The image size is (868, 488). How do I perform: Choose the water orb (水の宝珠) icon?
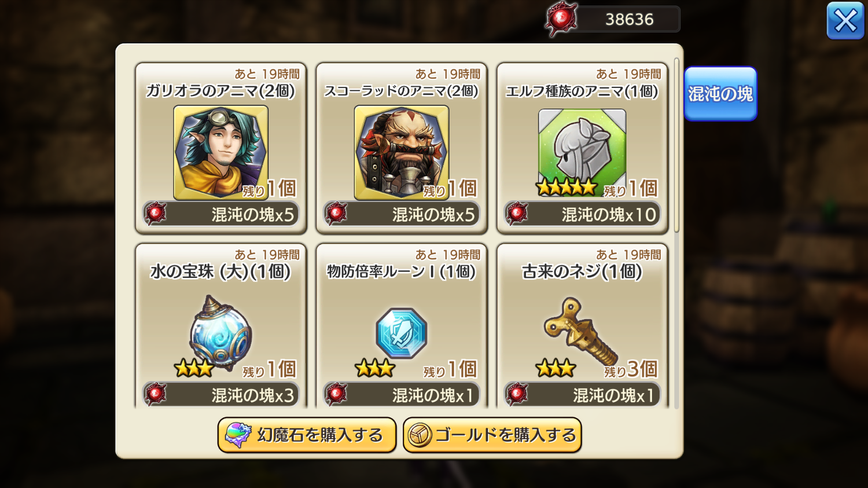[x=220, y=332]
